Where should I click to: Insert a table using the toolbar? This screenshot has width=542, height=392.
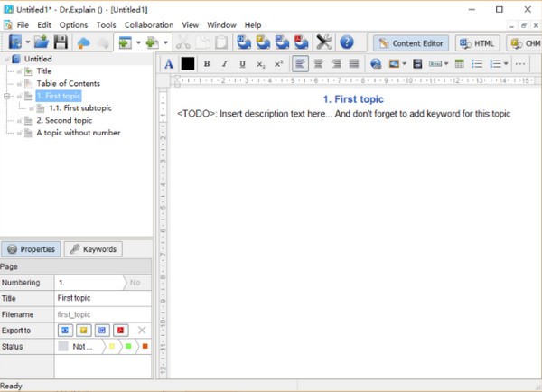(x=460, y=64)
